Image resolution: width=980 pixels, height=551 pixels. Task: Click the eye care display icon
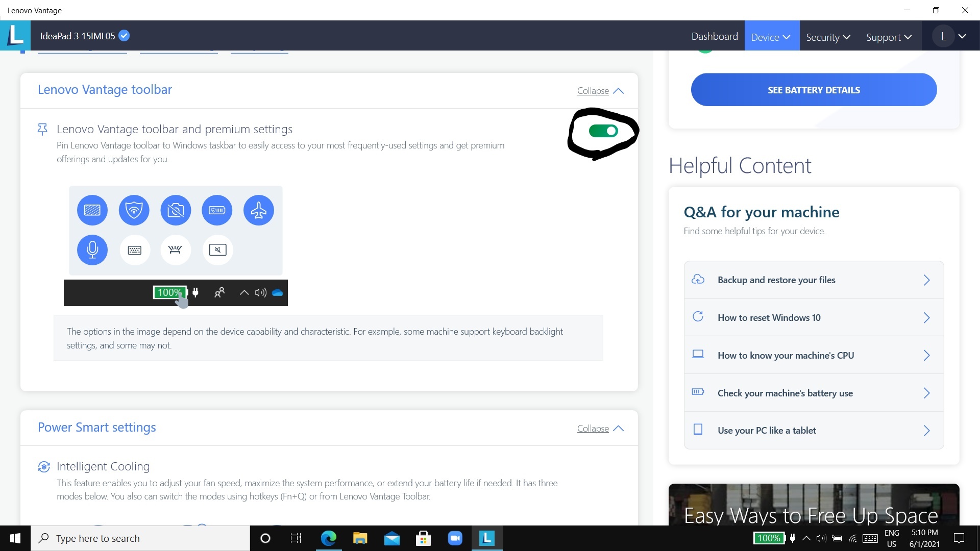coord(92,210)
